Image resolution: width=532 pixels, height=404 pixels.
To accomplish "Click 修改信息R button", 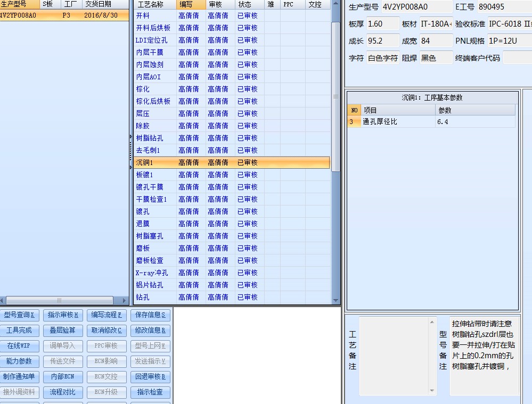I will tap(150, 331).
